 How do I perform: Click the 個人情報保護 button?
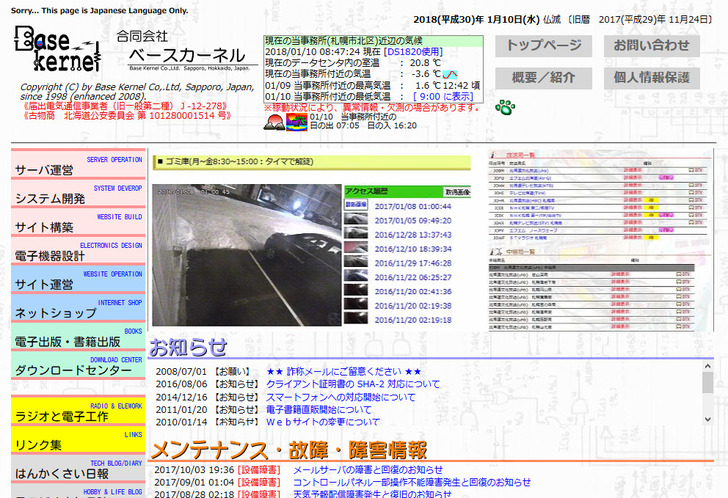pyautogui.click(x=651, y=77)
